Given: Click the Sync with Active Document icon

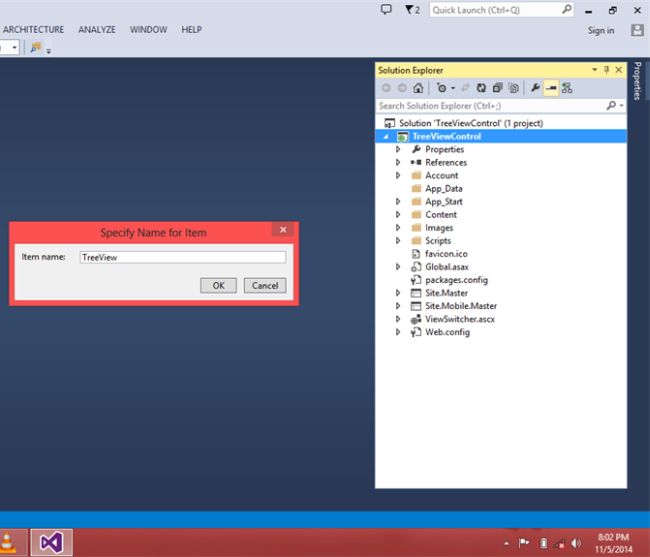Looking at the screenshot, I should (x=465, y=88).
